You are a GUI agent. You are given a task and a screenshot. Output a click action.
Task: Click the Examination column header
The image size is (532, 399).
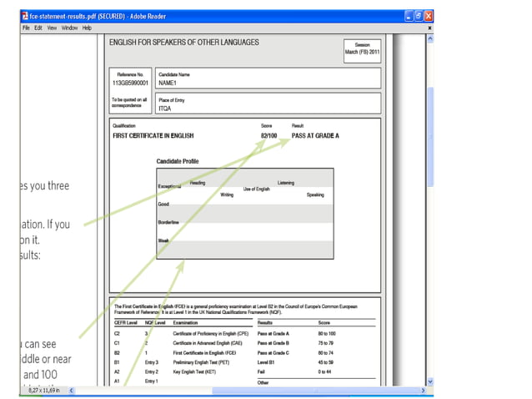pyautogui.click(x=185, y=322)
